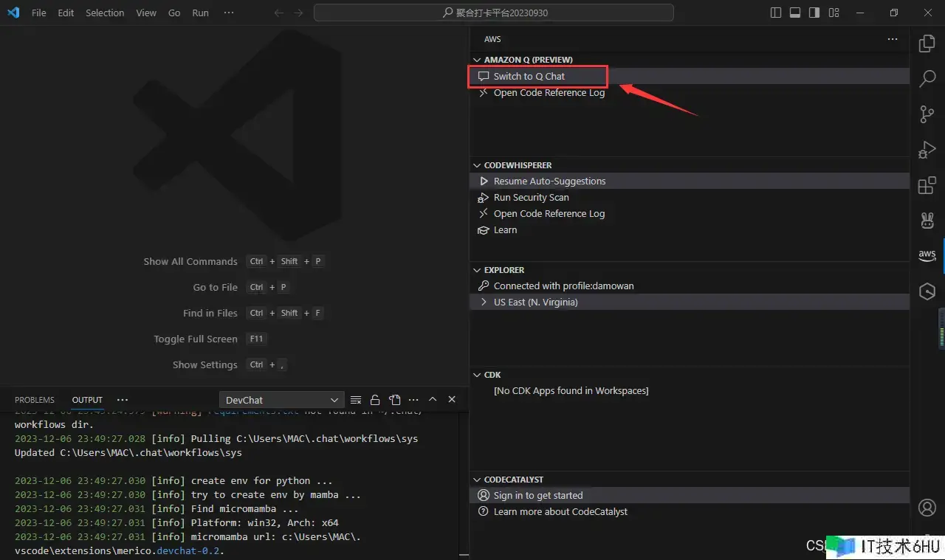Viewport: 945px width, 560px height.
Task: Open the File menu
Action: [x=39, y=13]
